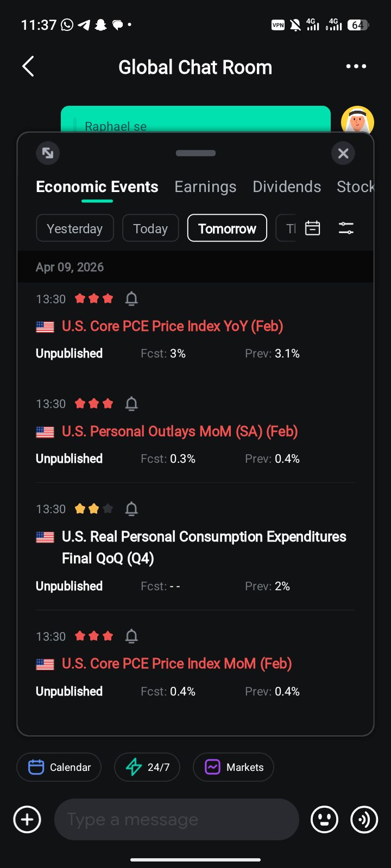The height and width of the screenshot is (868, 391).
Task: Toggle alert bell for Core PCE YoY
Action: pos(131,298)
